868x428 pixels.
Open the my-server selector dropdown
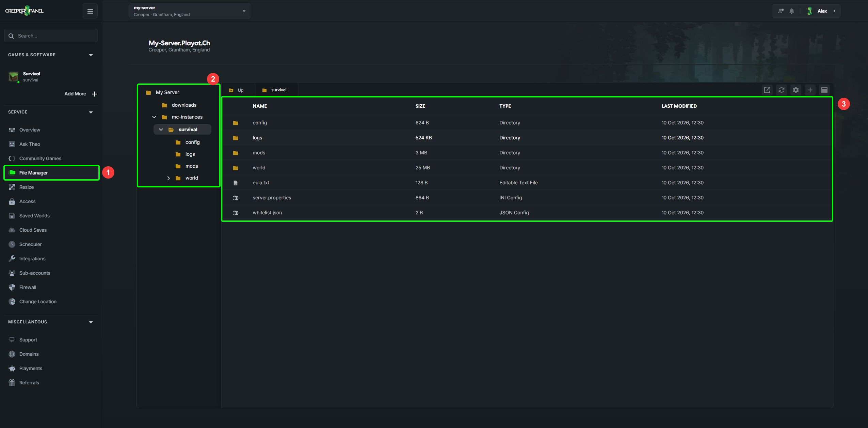click(x=190, y=11)
